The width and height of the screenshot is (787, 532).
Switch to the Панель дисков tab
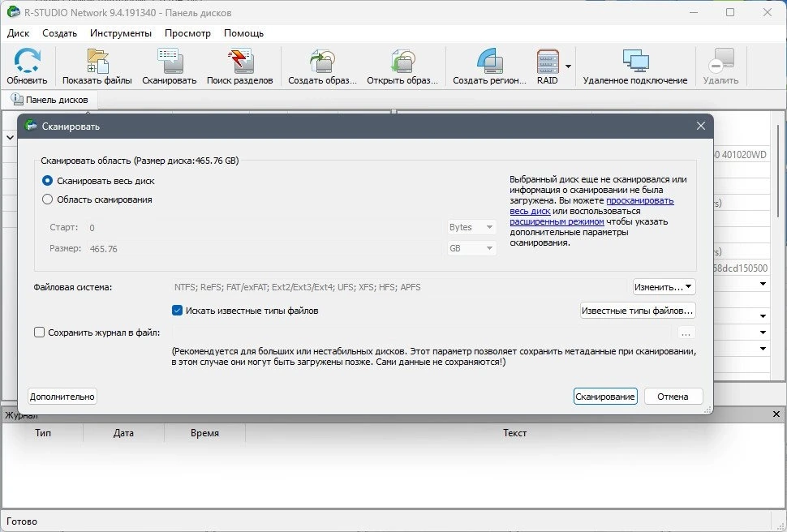[49, 100]
